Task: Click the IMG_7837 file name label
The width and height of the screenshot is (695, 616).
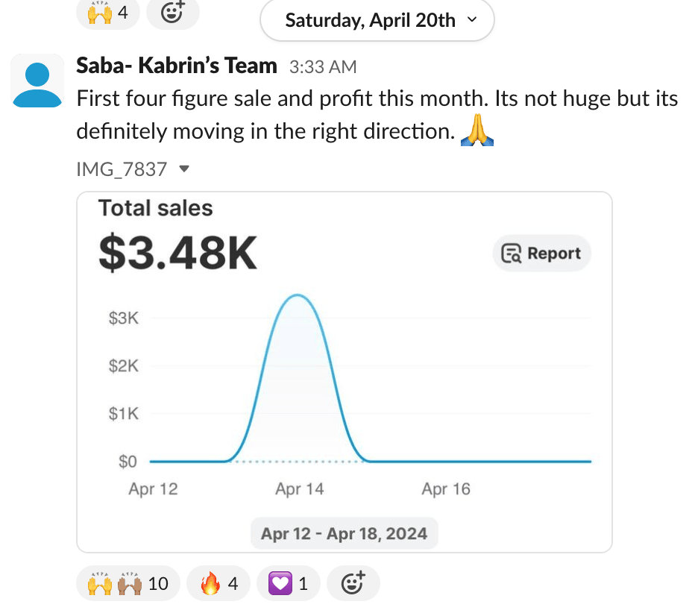Action: pos(122,169)
